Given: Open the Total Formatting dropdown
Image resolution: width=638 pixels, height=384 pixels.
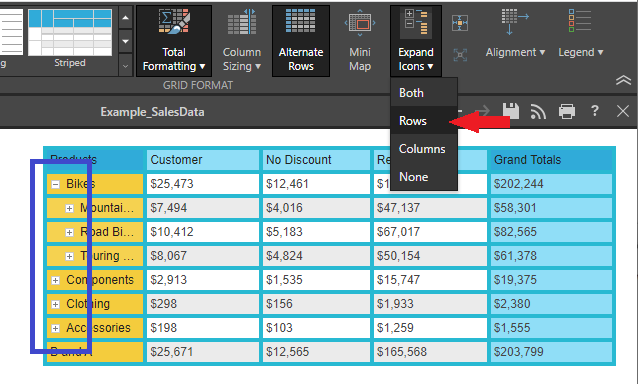Looking at the screenshot, I should (174, 41).
